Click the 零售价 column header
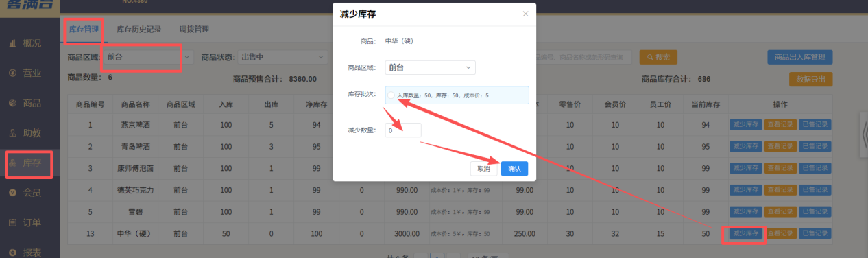The image size is (868, 258). click(x=570, y=104)
